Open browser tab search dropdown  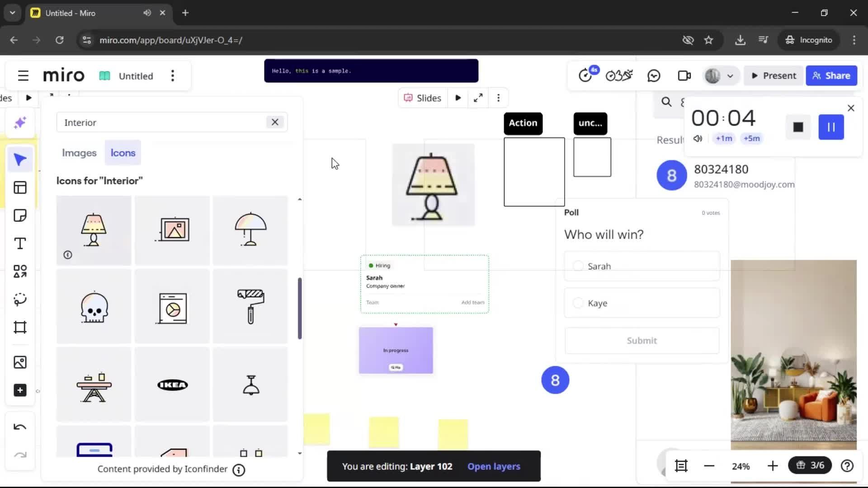click(13, 13)
